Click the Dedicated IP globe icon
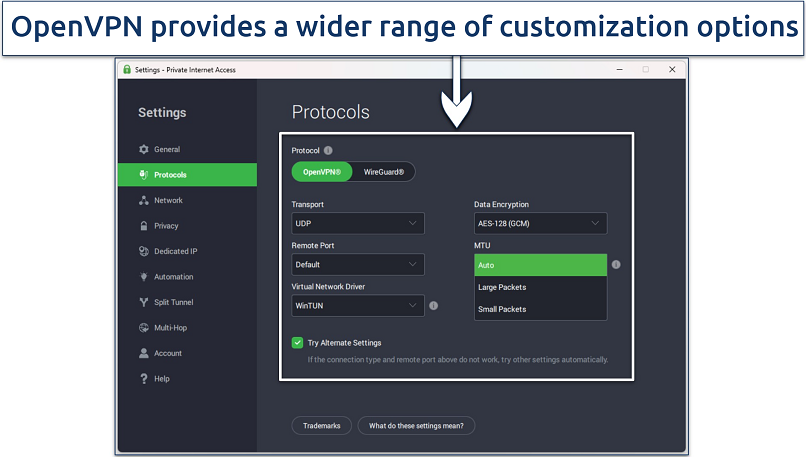The height and width of the screenshot is (457, 806). pyautogui.click(x=143, y=251)
